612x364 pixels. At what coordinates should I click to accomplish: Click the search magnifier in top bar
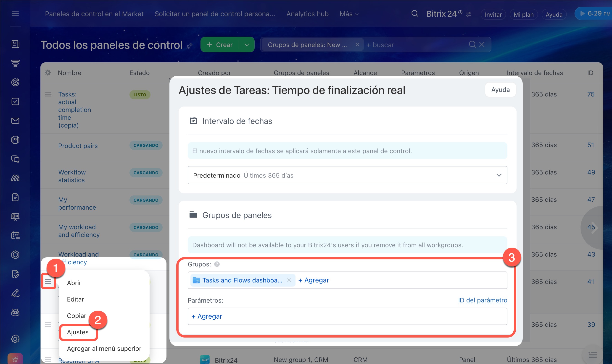(414, 14)
